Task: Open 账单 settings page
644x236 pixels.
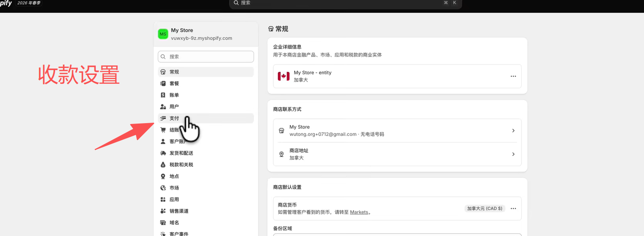Action: click(206, 95)
